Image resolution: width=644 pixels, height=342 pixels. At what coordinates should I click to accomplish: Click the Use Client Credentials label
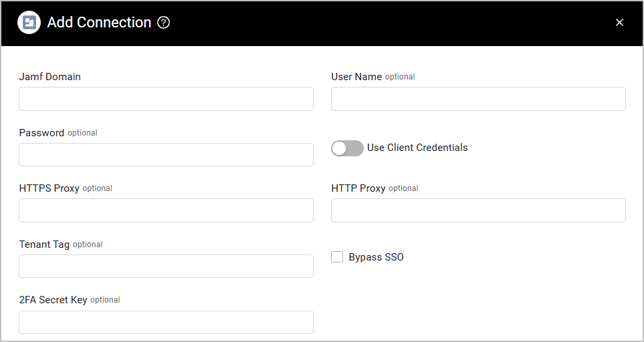[x=417, y=148]
